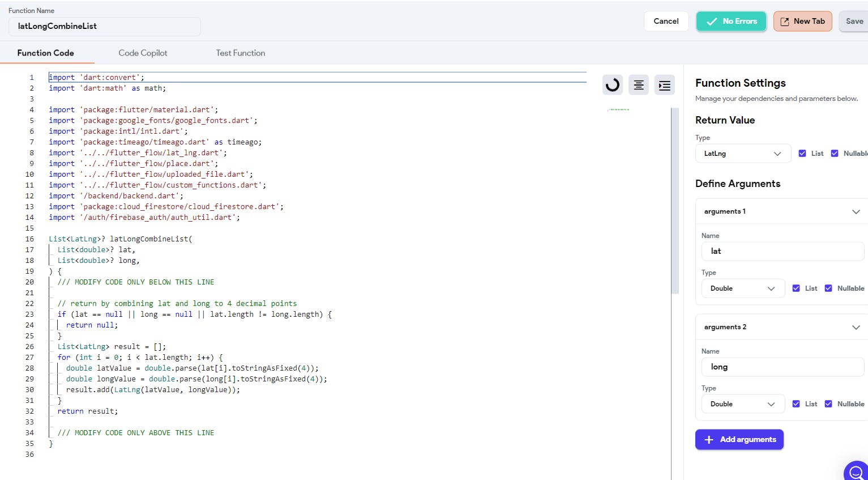Uncheck Nullable for the lat argument

click(828, 288)
